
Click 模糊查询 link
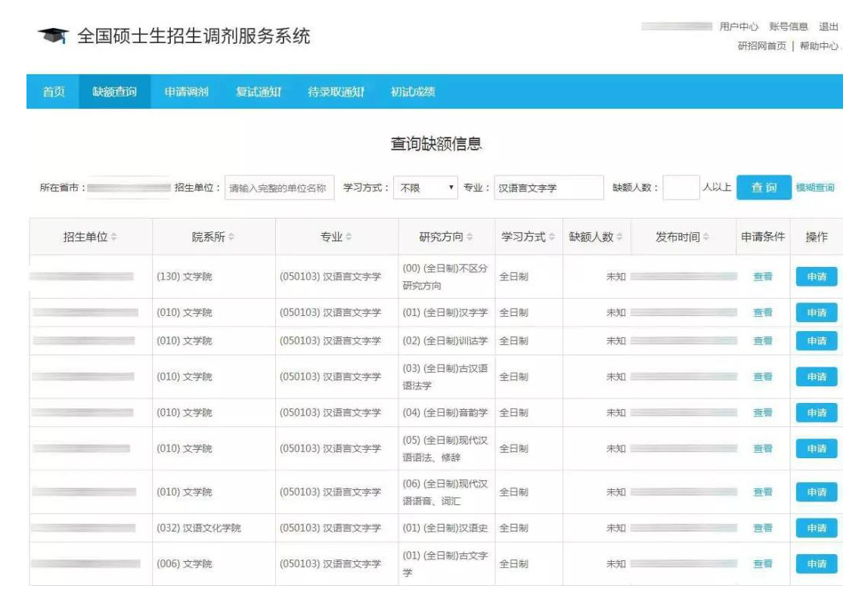tap(815, 187)
